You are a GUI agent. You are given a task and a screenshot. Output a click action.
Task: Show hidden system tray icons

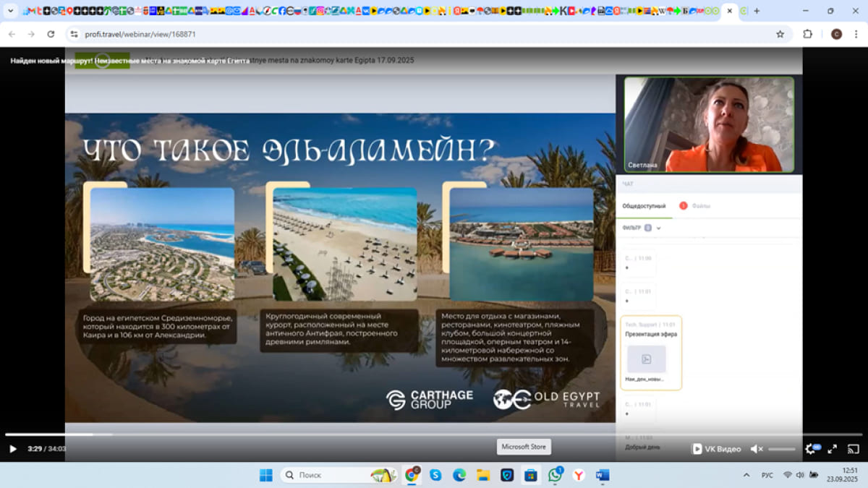click(x=746, y=475)
